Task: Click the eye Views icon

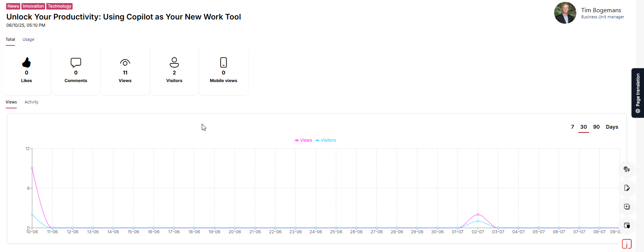Action: pyautogui.click(x=125, y=62)
